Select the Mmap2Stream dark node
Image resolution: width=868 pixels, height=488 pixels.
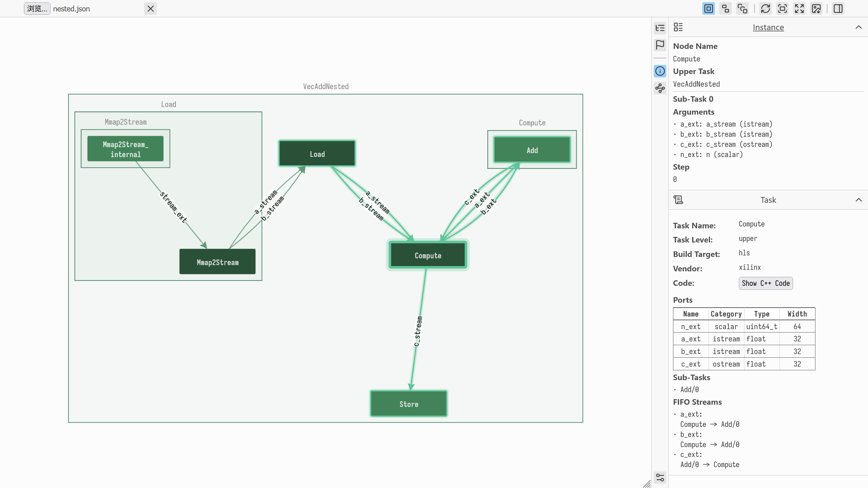pos(217,262)
